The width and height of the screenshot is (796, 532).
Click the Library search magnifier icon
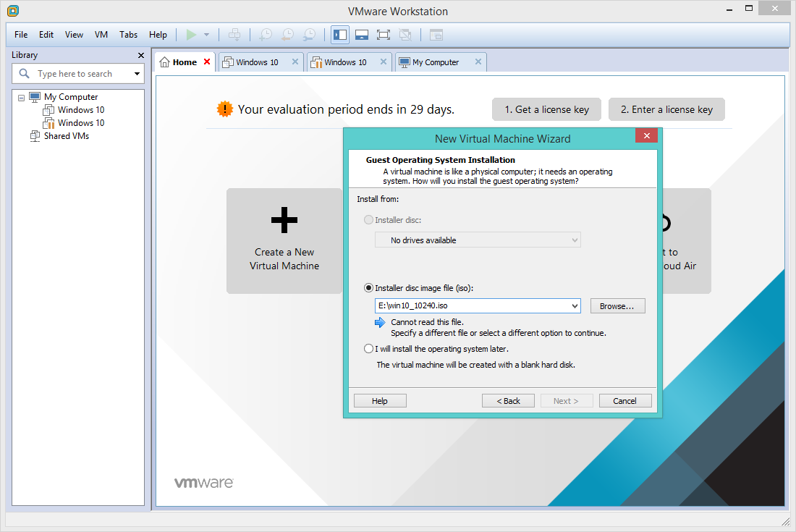[24, 74]
